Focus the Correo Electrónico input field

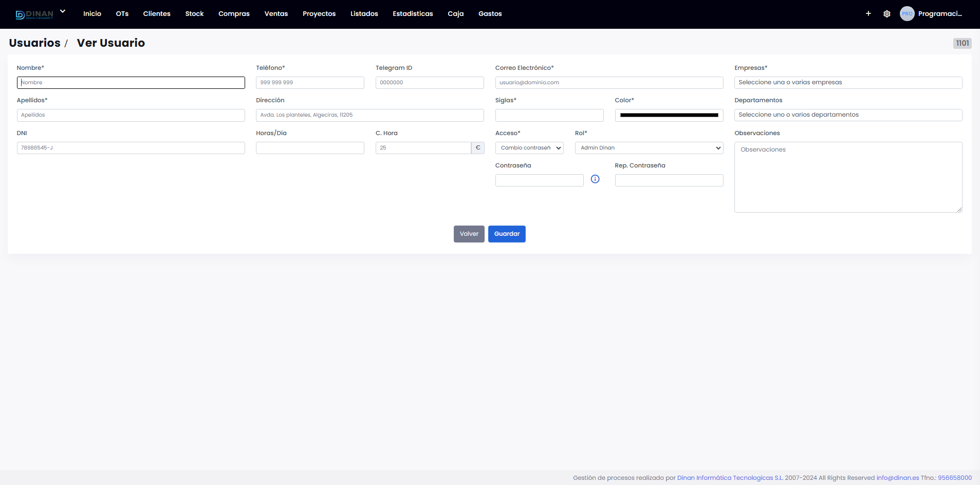(609, 83)
